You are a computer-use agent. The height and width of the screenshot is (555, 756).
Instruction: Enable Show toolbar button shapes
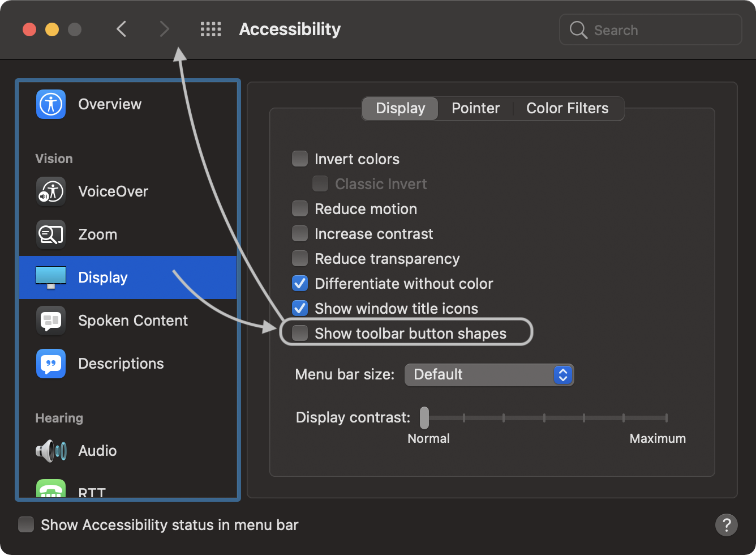[300, 334]
